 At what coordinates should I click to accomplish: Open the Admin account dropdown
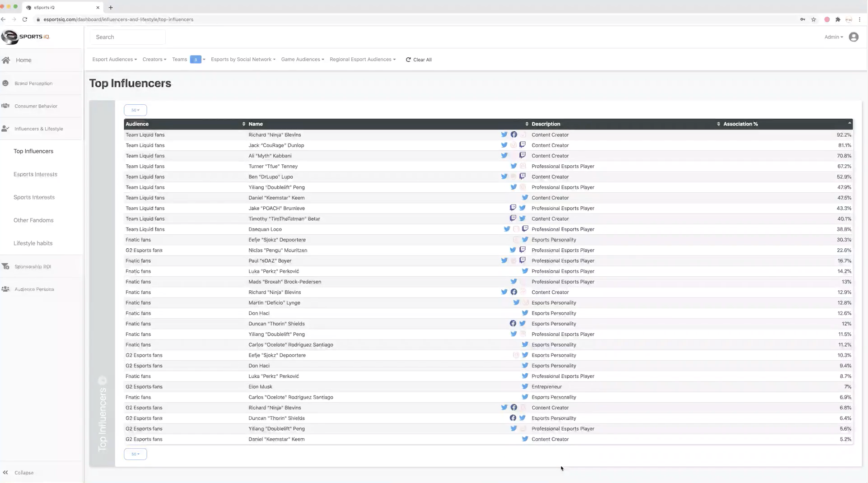(834, 37)
